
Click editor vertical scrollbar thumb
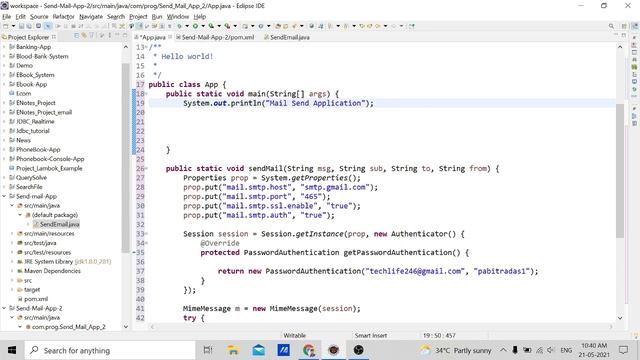point(620,171)
